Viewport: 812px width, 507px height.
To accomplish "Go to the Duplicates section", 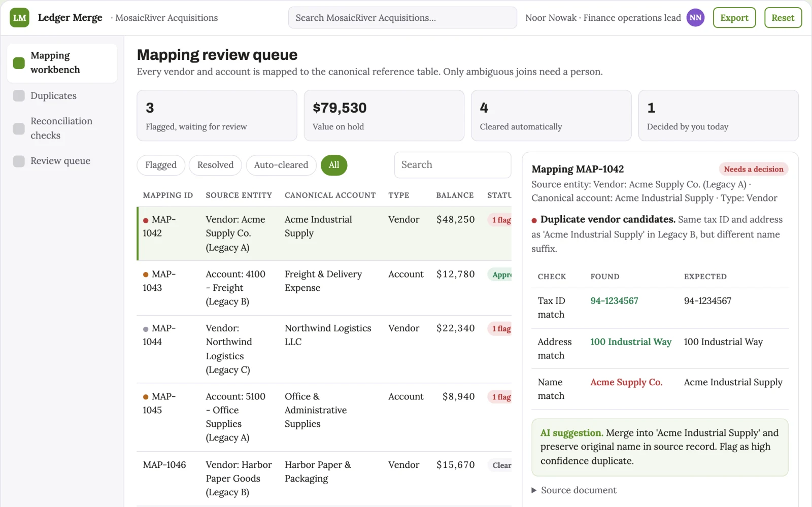I will pos(62,96).
